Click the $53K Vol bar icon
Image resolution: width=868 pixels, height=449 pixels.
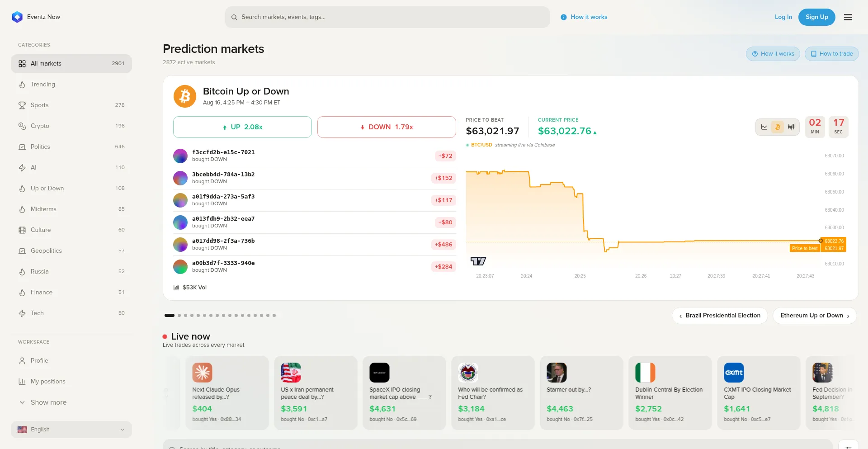[176, 288]
